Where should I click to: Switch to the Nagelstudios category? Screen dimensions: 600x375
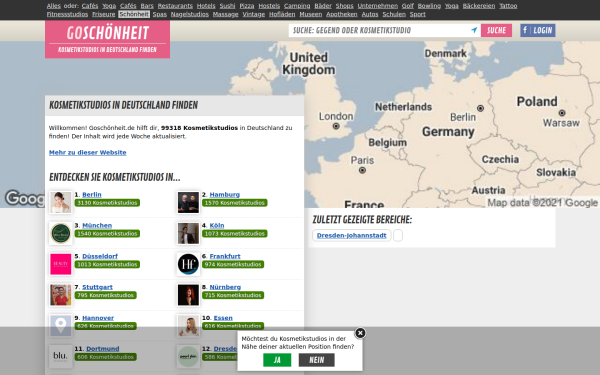(190, 14)
